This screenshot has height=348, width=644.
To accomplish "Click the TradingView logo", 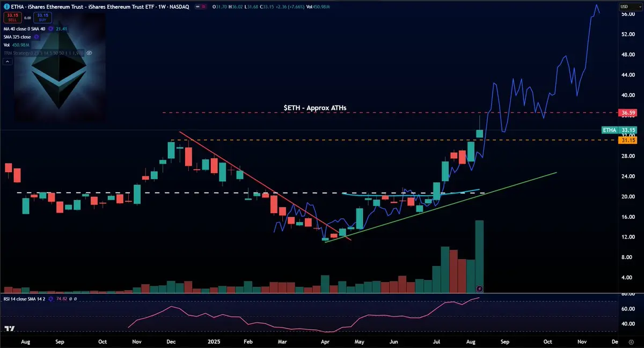I will [9, 329].
